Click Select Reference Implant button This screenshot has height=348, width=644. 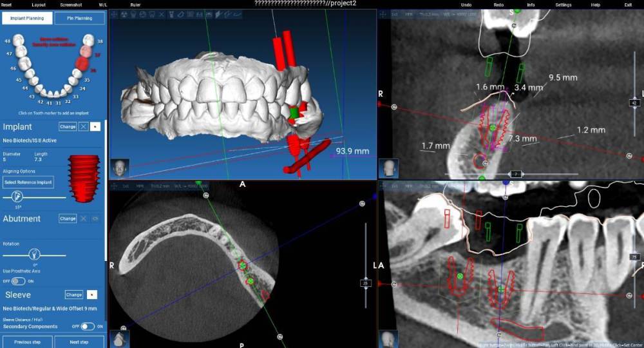[28, 182]
